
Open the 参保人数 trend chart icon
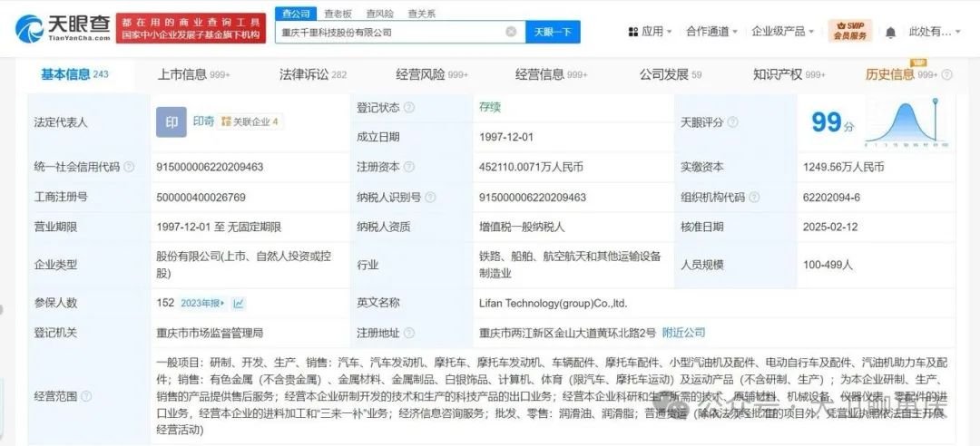point(239,304)
